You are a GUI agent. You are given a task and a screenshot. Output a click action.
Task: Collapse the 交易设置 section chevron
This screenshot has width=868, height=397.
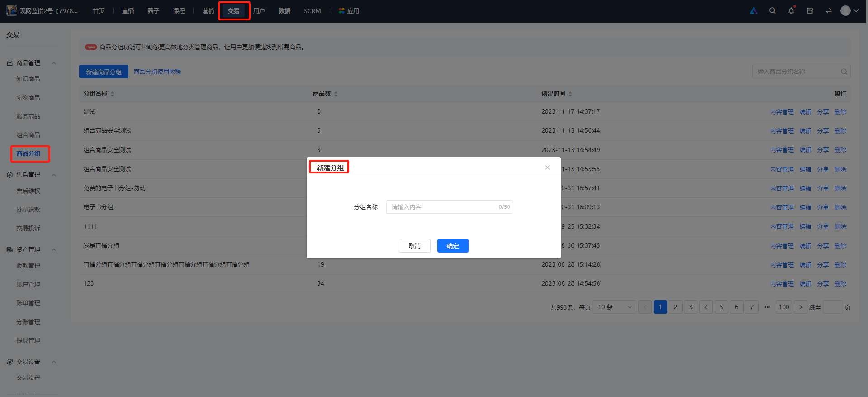[54, 362]
